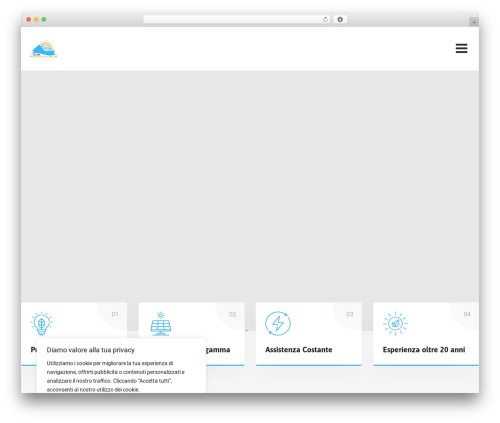The height and width of the screenshot is (423, 500).
Task: Click the 01 card number
Action: click(115, 314)
